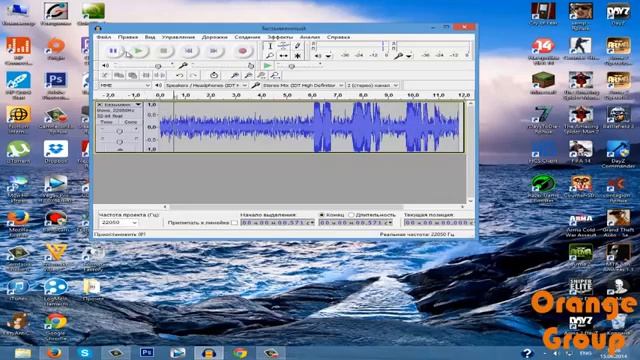The width and height of the screenshot is (640, 360).
Task: Click the Zoom In icon
Action: 234,75
